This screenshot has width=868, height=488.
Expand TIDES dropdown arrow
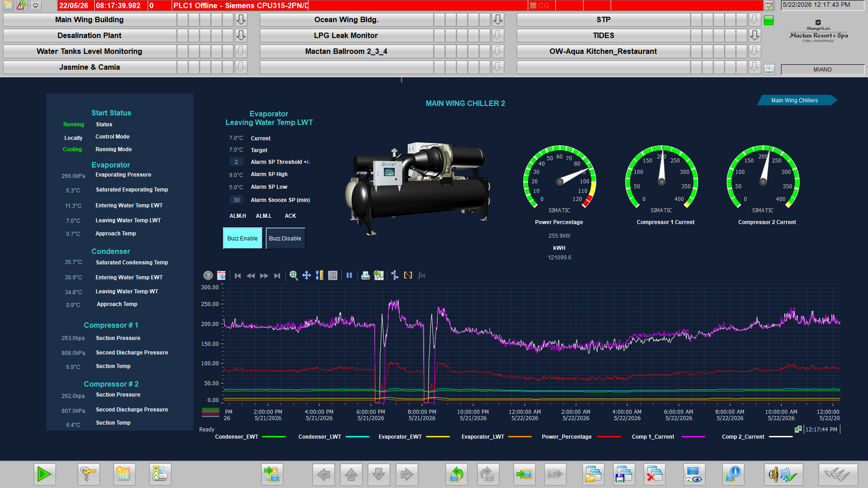[x=754, y=35]
